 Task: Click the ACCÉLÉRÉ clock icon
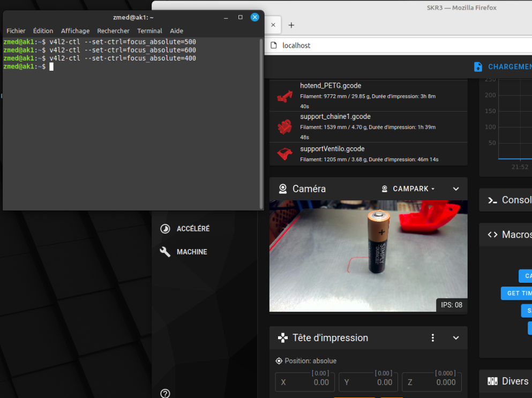tap(165, 229)
